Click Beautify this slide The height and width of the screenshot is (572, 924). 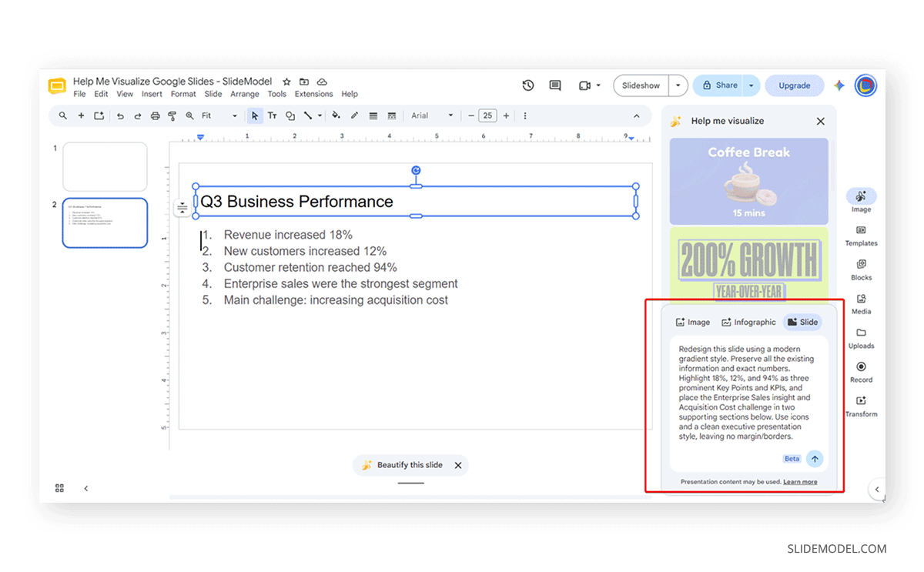[x=403, y=465]
